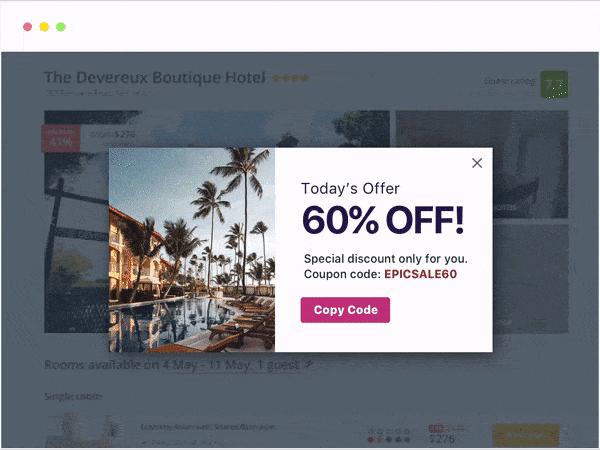Click the room rating dots icons
The height and width of the screenshot is (450, 600).
coord(389,440)
